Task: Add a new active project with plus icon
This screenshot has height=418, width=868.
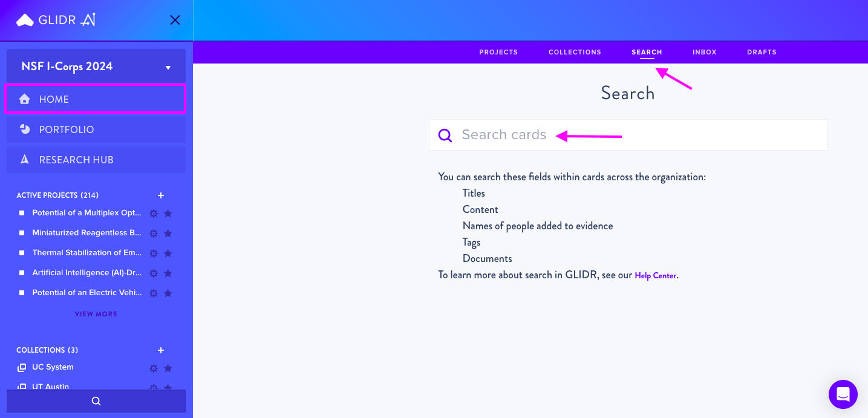Action: tap(161, 195)
